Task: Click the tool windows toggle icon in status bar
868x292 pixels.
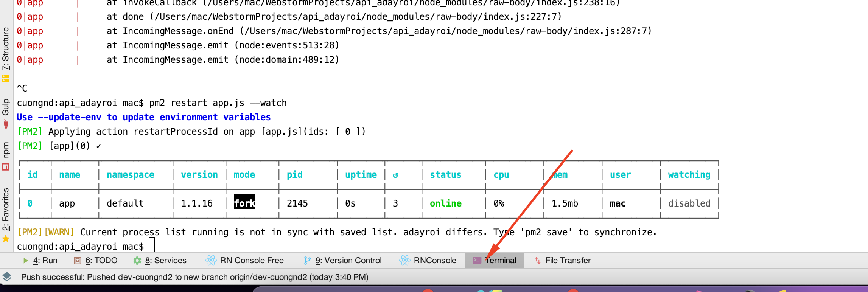Action: point(7,277)
